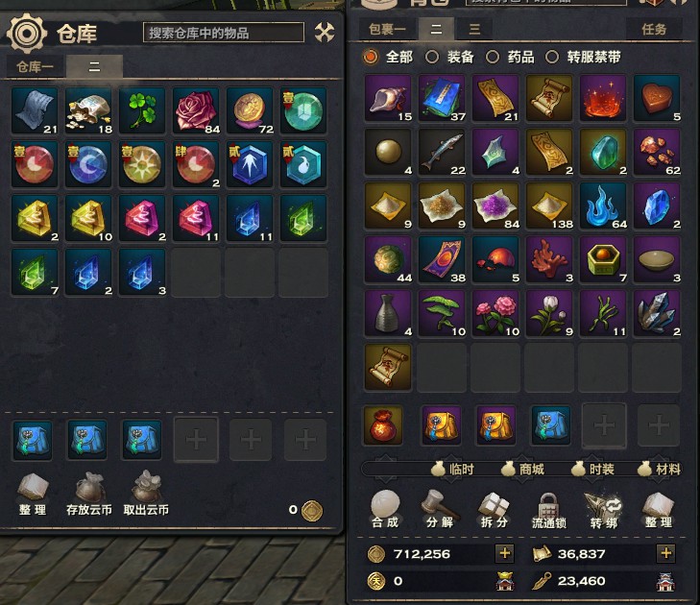Open the 任务 quest items button
The height and width of the screenshot is (605, 700).
pyautogui.click(x=654, y=29)
